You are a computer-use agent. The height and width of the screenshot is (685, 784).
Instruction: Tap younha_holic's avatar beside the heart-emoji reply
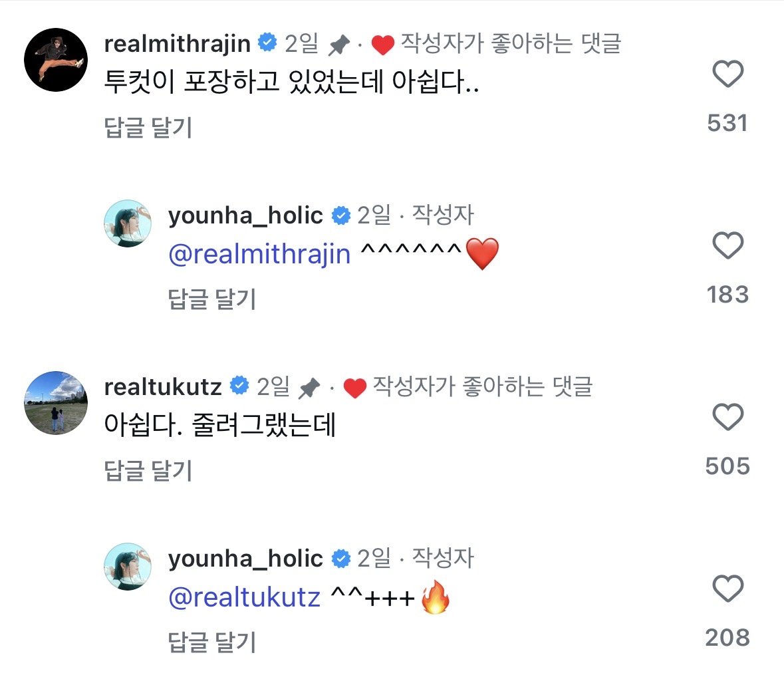tap(128, 223)
